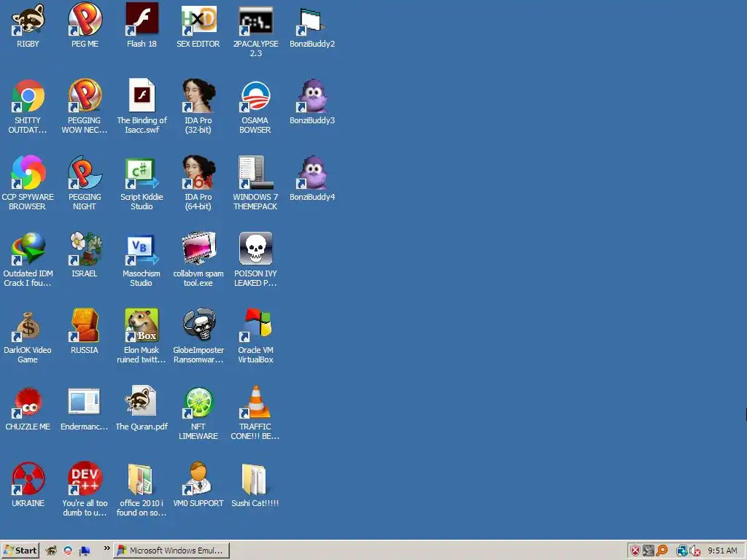Select the orange blocks icon labeled RUSSIA
Image resolution: width=747 pixels, height=560 pixels.
(85, 325)
